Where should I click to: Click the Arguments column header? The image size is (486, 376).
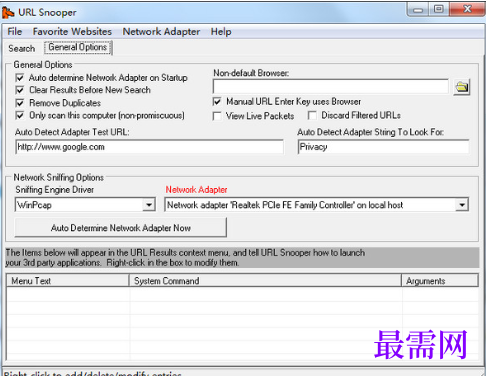click(440, 281)
